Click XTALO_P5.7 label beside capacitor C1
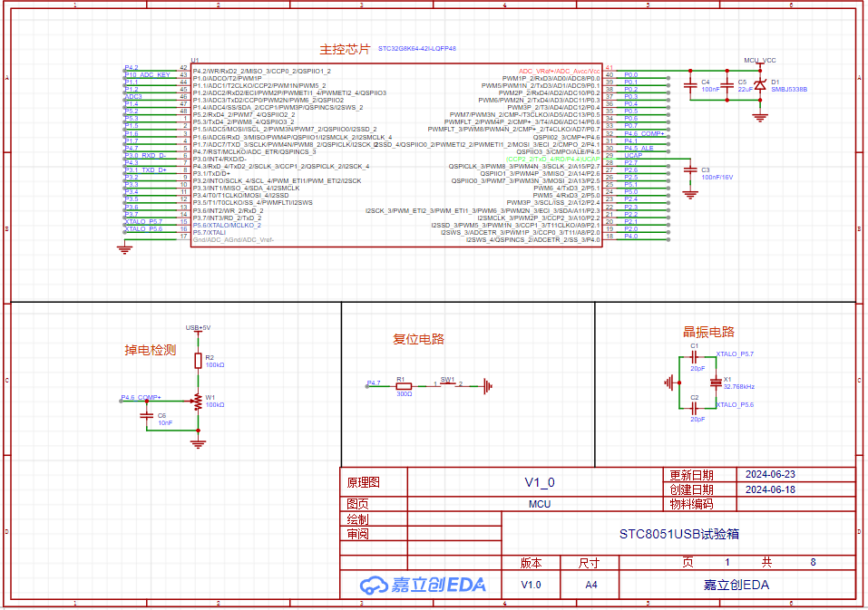 pyautogui.click(x=735, y=353)
